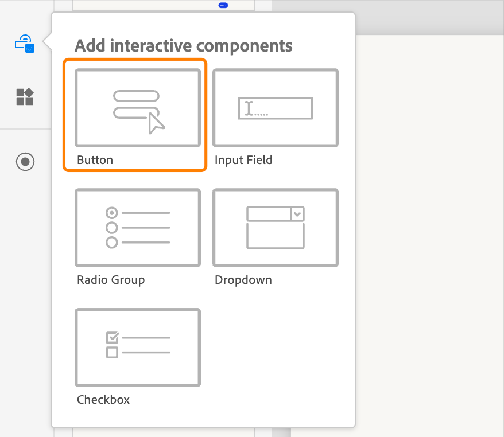Viewport: 504px width, 437px height.
Task: Click the filled radio in Radio Group thumbnail
Action: (113, 212)
